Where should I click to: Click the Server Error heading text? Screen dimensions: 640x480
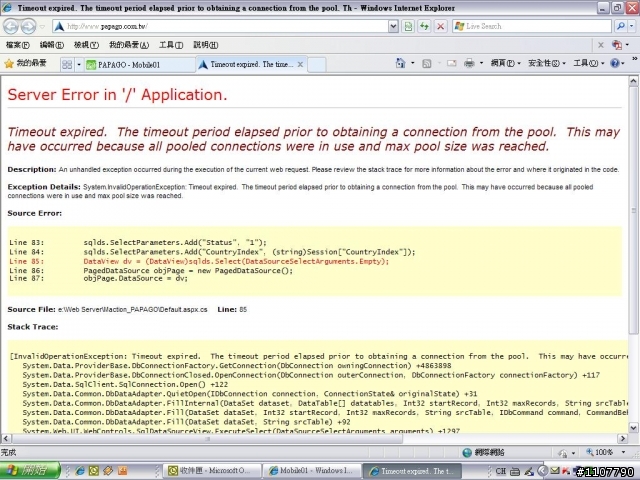(x=117, y=95)
